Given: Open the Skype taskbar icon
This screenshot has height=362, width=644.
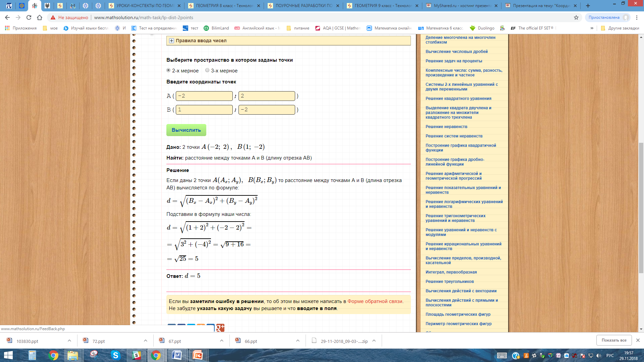Looking at the screenshot, I should click(x=115, y=355).
